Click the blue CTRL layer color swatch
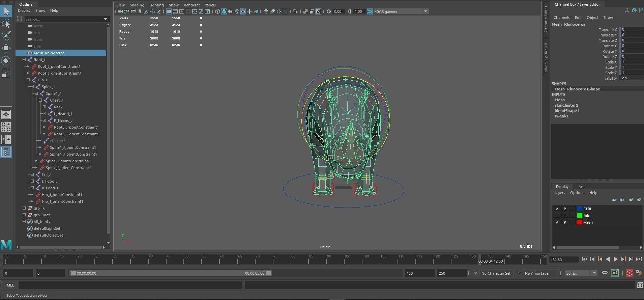Screen dimensions: 644x300 pyautogui.click(x=579, y=209)
